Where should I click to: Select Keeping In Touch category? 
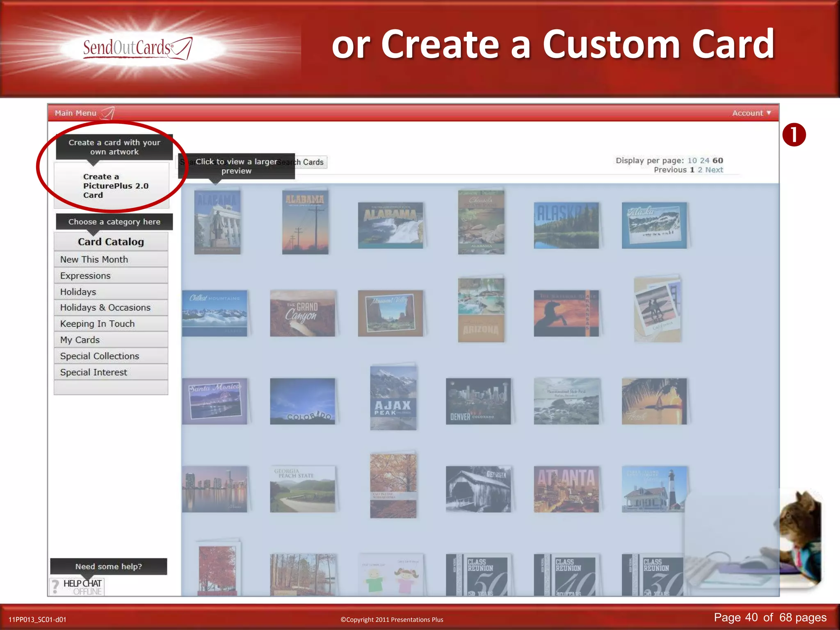(111, 324)
